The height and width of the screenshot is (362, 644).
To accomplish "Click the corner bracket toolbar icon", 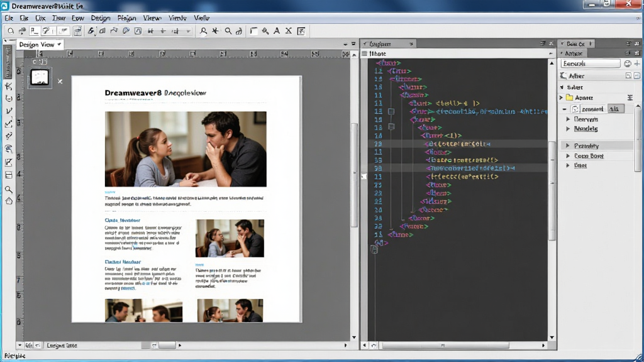I will 254,31.
